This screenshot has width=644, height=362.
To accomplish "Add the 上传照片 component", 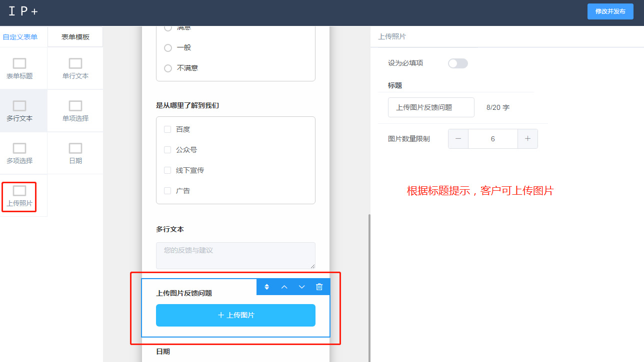I will pos(19,196).
